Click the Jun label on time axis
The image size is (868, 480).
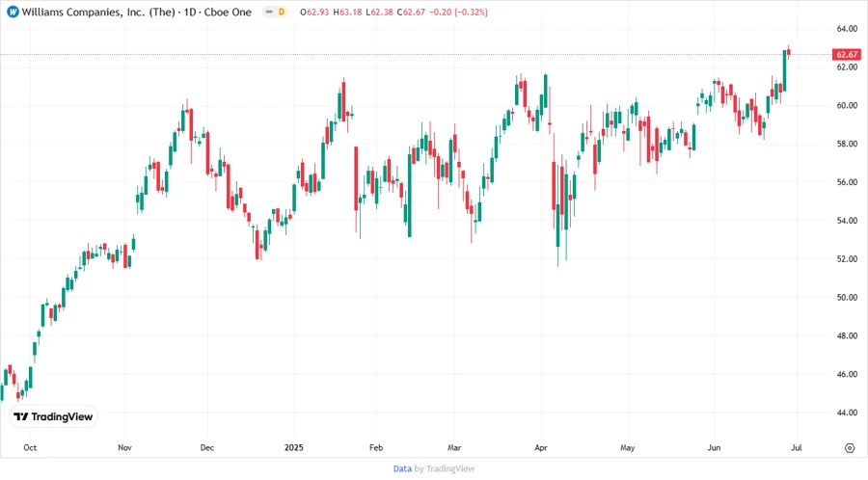pos(714,447)
